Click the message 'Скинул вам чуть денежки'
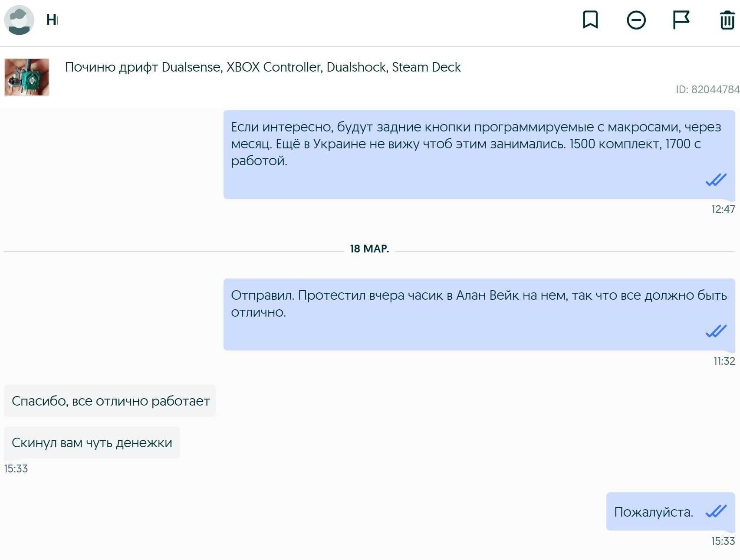 point(92,442)
